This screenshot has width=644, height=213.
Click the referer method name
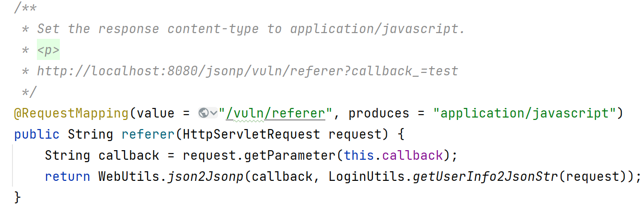[x=149, y=134]
